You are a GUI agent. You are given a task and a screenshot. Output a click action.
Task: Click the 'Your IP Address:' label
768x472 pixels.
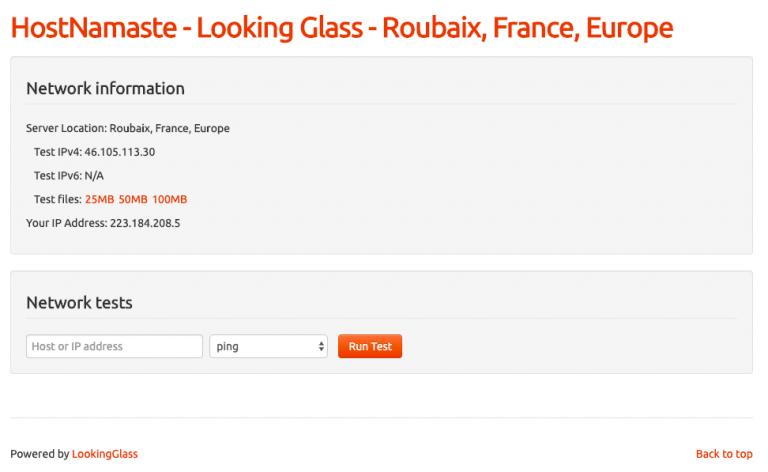pyautogui.click(x=67, y=223)
